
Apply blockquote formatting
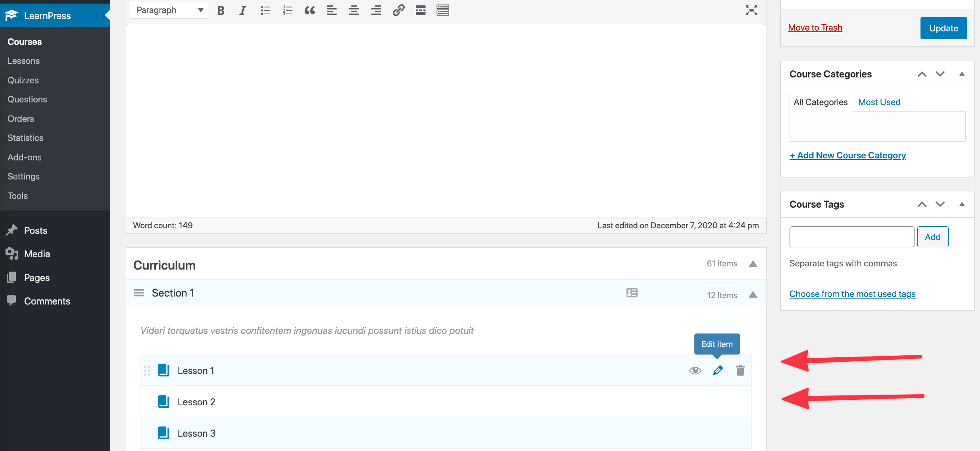click(309, 10)
